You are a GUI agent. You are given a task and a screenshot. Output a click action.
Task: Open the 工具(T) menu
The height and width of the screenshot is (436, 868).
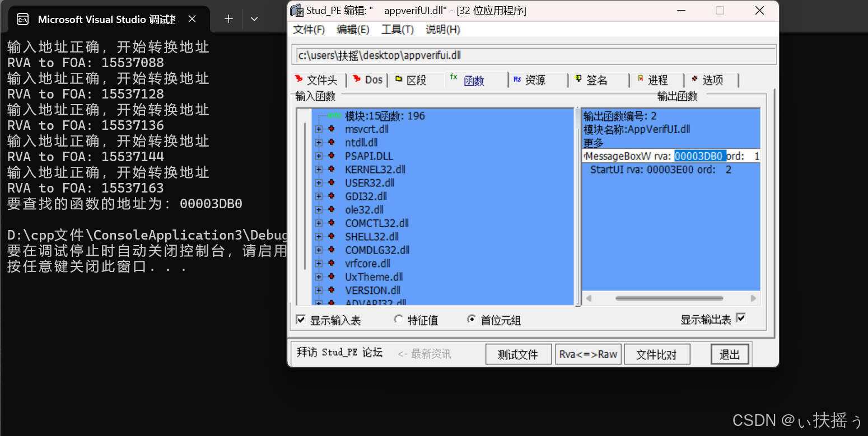398,30
